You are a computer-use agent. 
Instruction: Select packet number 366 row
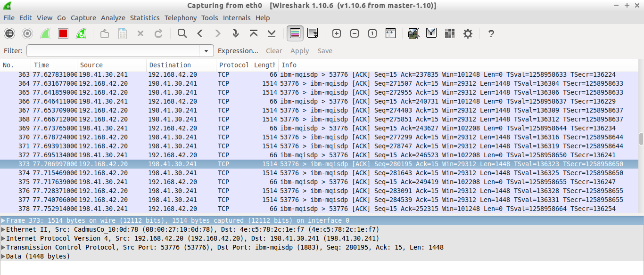[x=319, y=101]
